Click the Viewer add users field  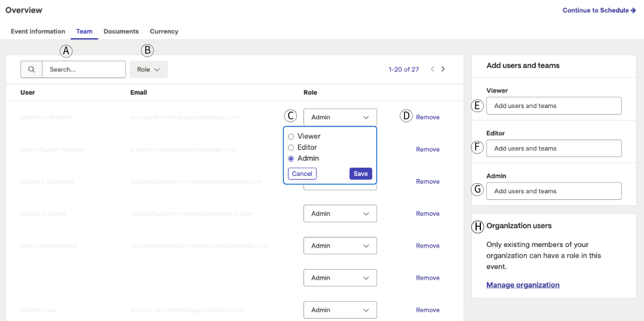tap(554, 106)
